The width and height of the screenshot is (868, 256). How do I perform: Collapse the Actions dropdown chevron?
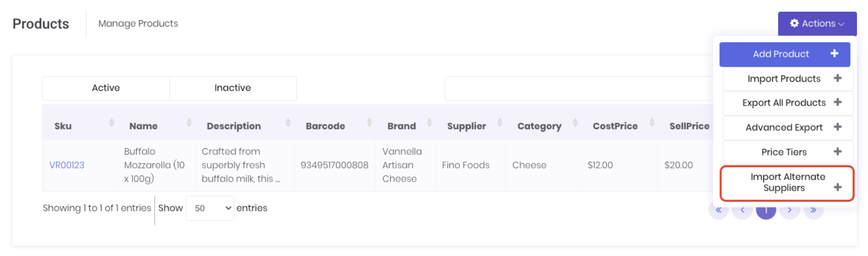pos(841,24)
